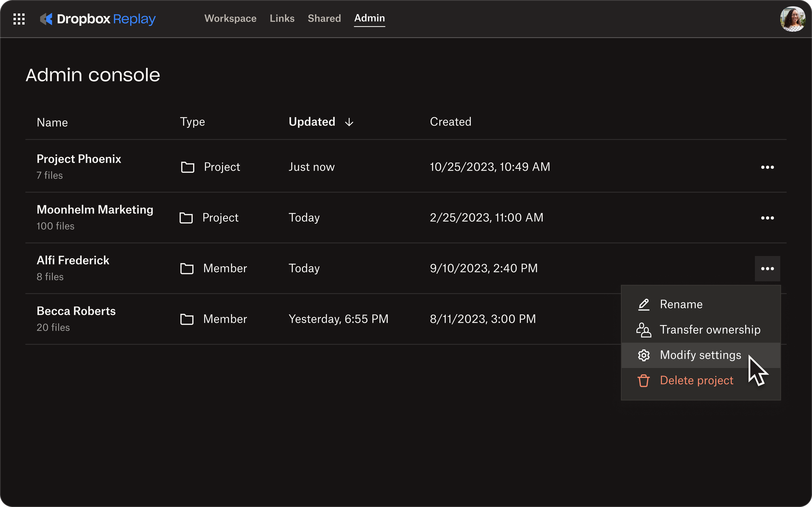
Task: Switch to the Workspace tab
Action: [x=231, y=18]
